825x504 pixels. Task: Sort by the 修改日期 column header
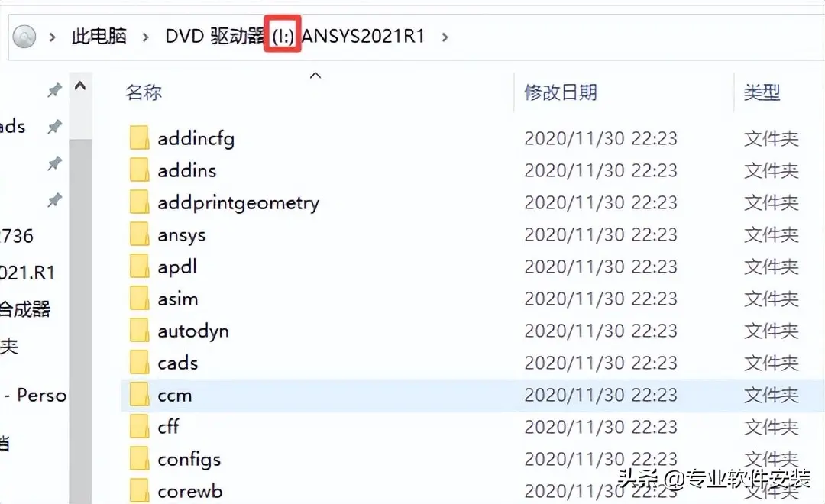point(561,92)
